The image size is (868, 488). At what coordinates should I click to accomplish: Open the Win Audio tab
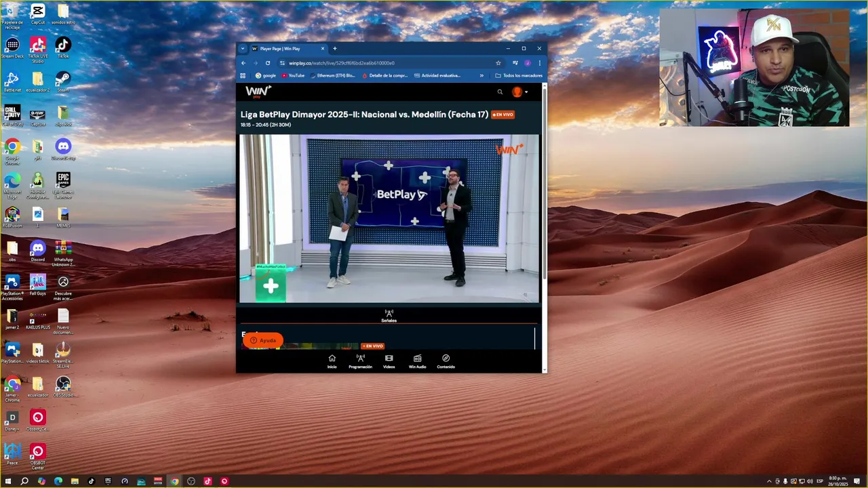point(417,361)
